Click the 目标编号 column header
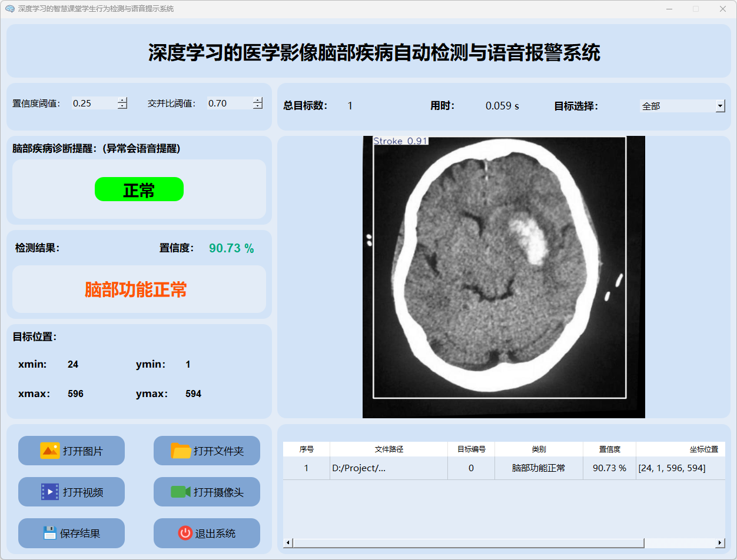The height and width of the screenshot is (560, 737). click(x=472, y=449)
